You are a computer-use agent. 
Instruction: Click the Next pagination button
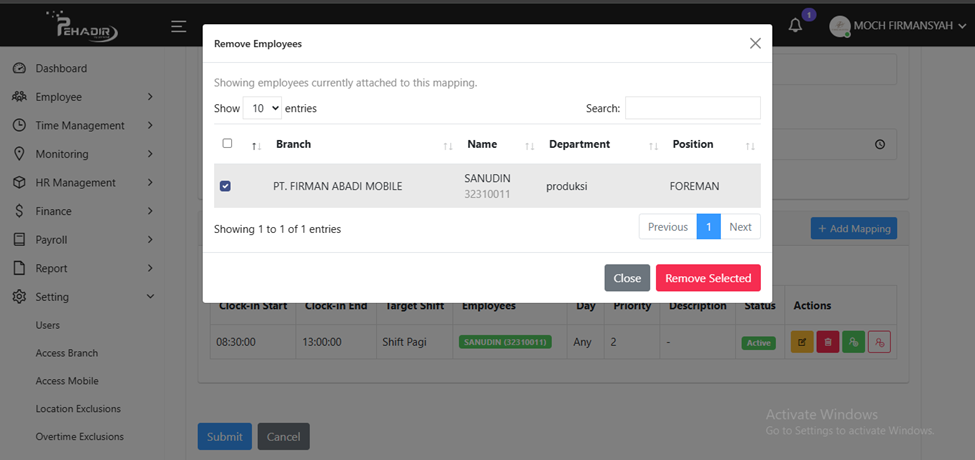(x=740, y=227)
